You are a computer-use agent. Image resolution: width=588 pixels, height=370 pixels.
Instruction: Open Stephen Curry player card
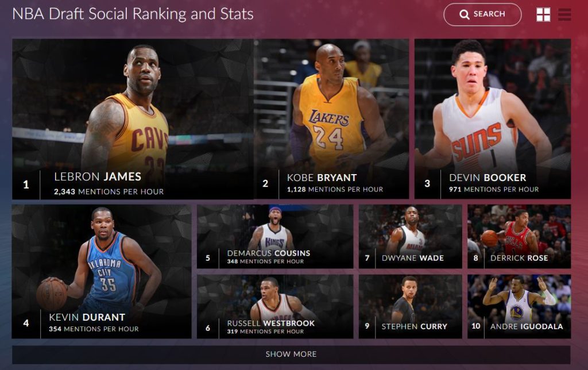(x=410, y=307)
